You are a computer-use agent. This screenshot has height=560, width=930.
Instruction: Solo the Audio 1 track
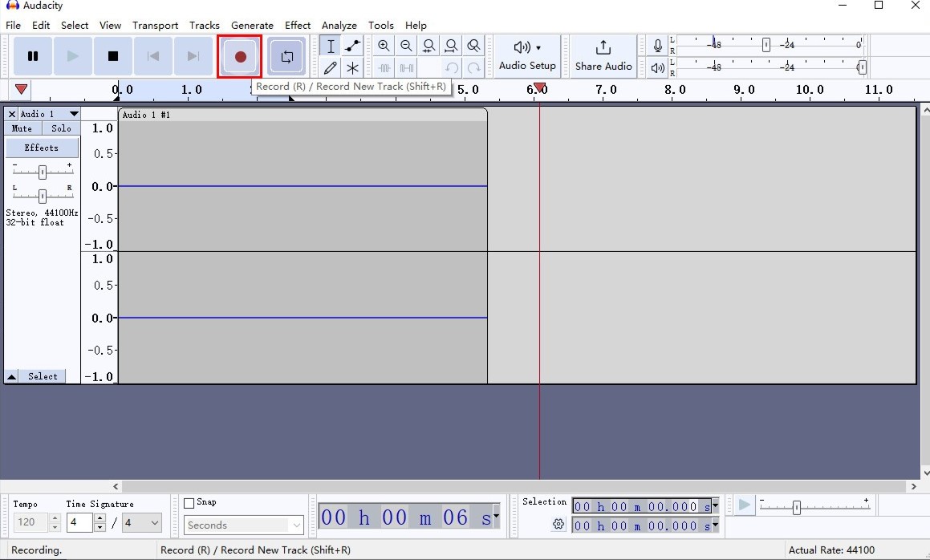click(x=60, y=128)
